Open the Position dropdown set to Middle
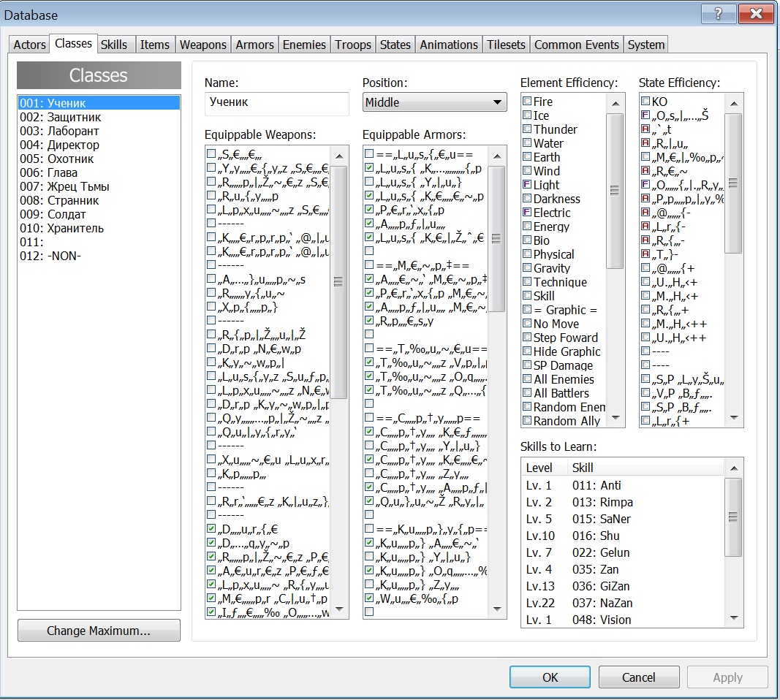 coord(434,102)
